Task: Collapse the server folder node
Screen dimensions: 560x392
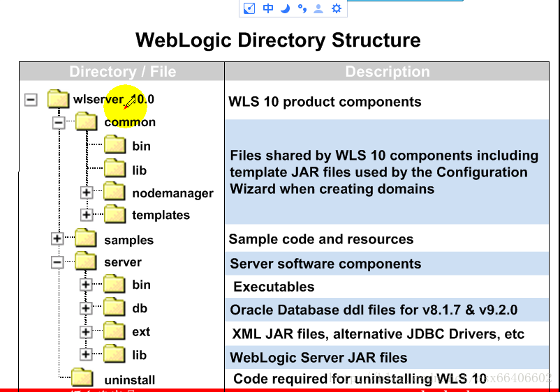Action: click(x=57, y=262)
